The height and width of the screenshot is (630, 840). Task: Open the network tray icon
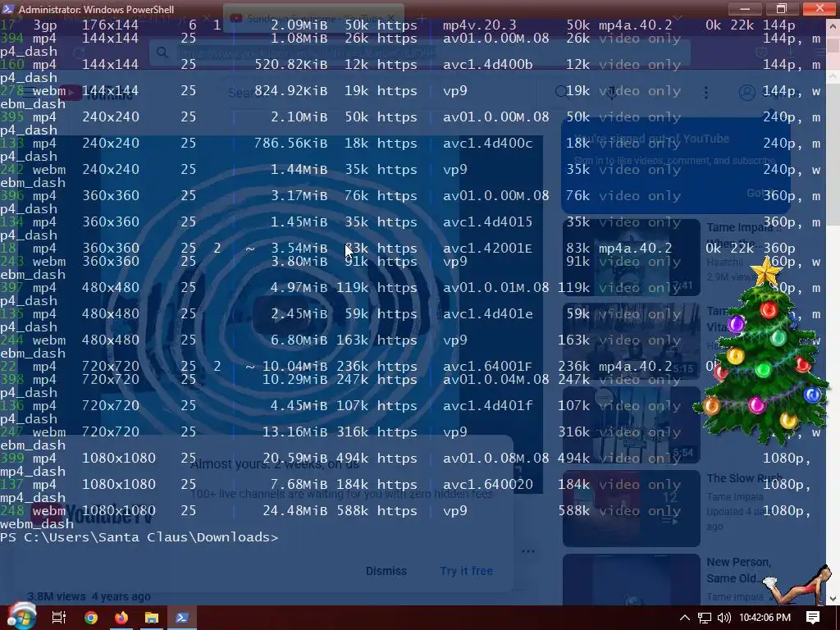(705, 618)
